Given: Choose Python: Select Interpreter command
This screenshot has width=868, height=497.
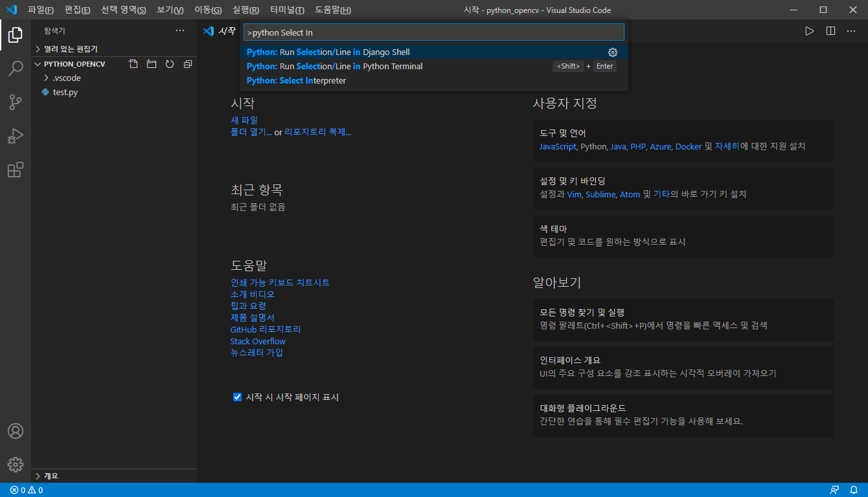Looking at the screenshot, I should click(434, 81).
